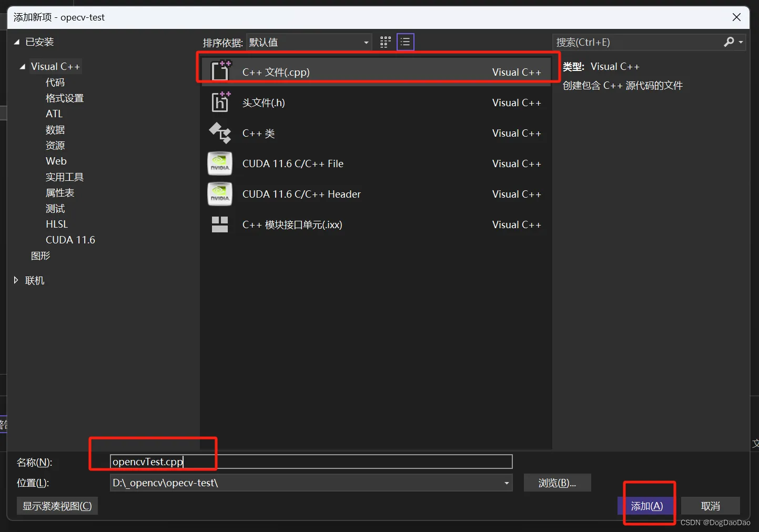
Task: Select the 图形 category
Action: click(41, 256)
